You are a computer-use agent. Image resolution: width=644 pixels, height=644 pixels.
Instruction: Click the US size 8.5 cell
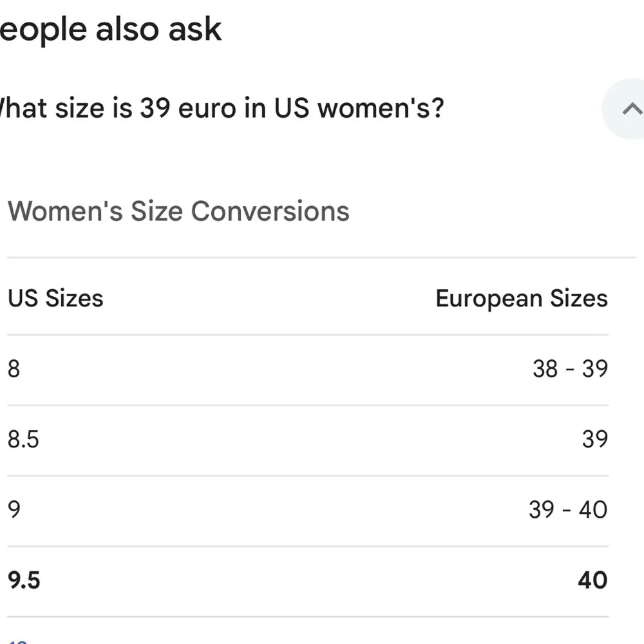(x=23, y=440)
